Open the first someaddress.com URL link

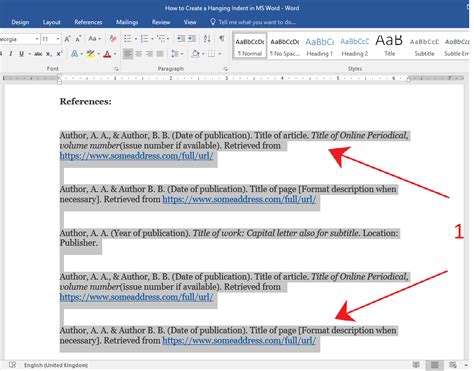click(x=136, y=156)
